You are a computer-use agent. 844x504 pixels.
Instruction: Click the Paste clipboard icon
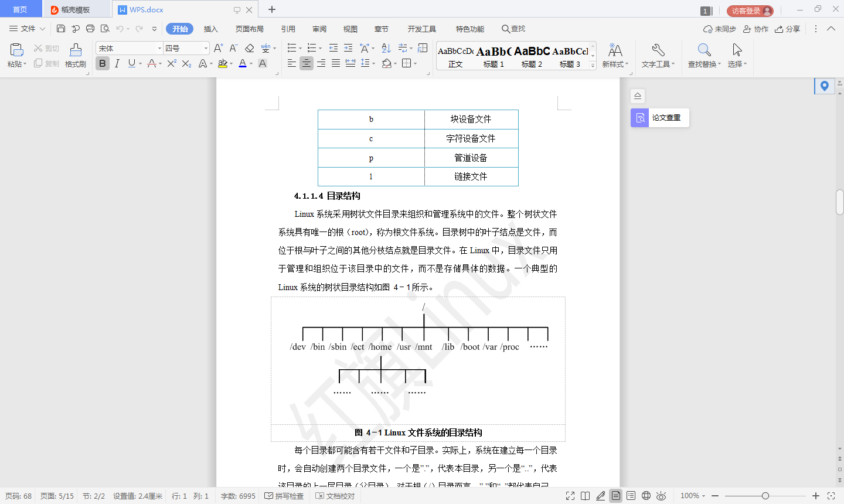(x=16, y=50)
